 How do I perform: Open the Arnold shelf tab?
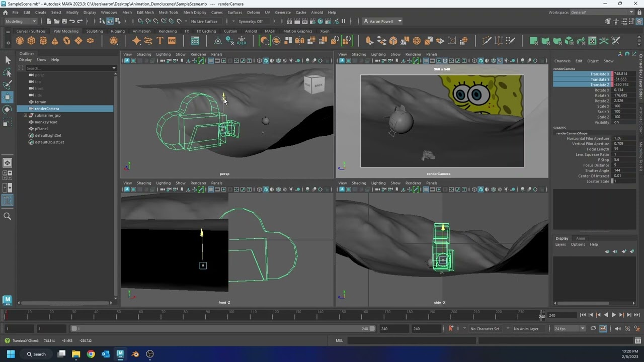[x=251, y=31]
